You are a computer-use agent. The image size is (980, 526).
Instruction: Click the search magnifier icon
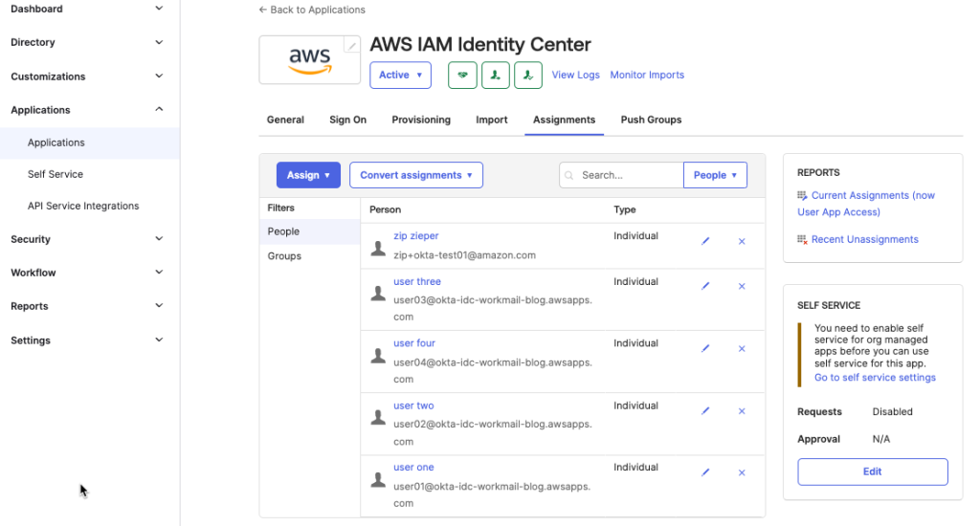pyautogui.click(x=568, y=176)
